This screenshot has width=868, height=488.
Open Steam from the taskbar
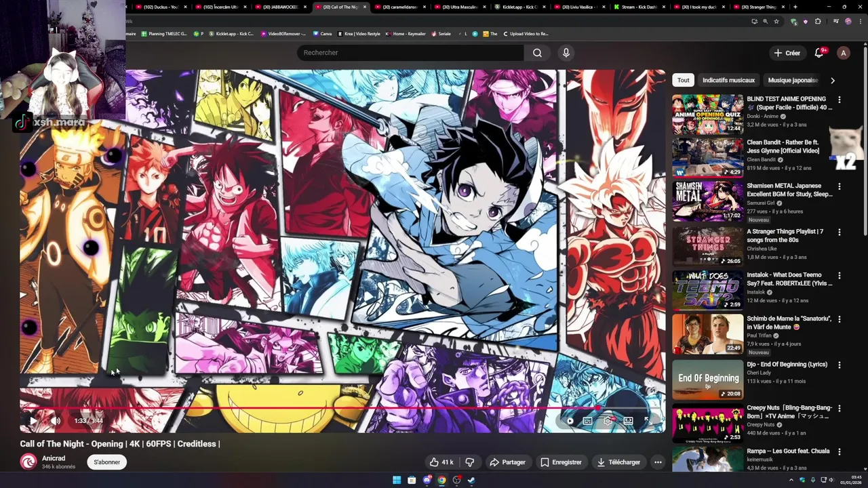pyautogui.click(x=471, y=481)
